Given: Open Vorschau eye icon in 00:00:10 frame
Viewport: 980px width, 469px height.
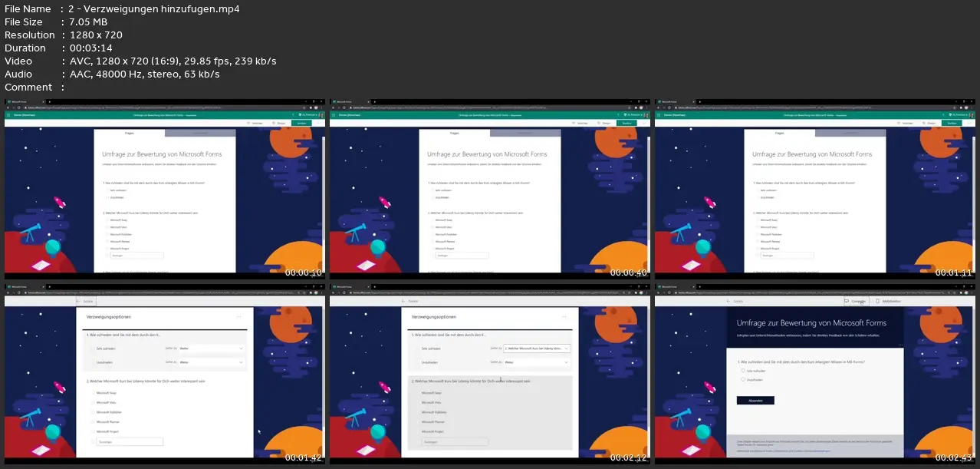Looking at the screenshot, I should click(x=248, y=123).
